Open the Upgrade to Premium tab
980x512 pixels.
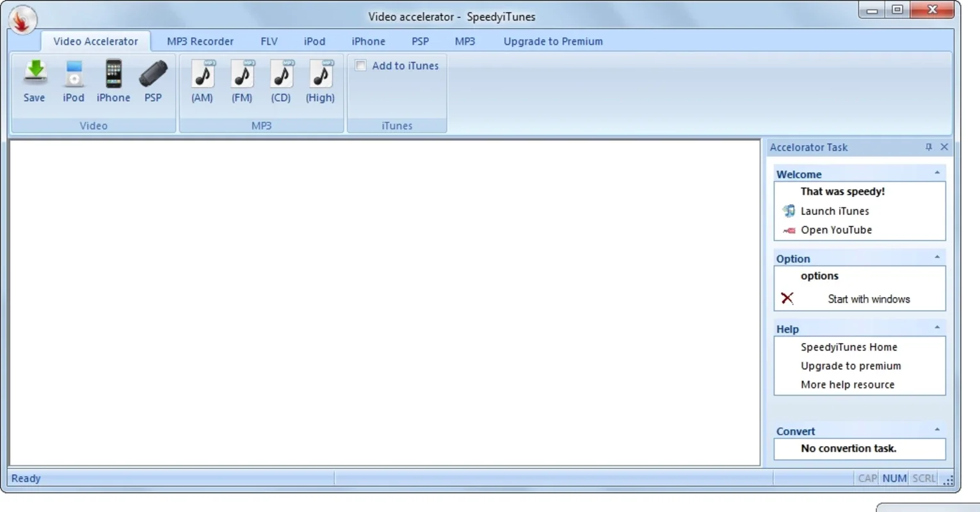[x=553, y=41]
